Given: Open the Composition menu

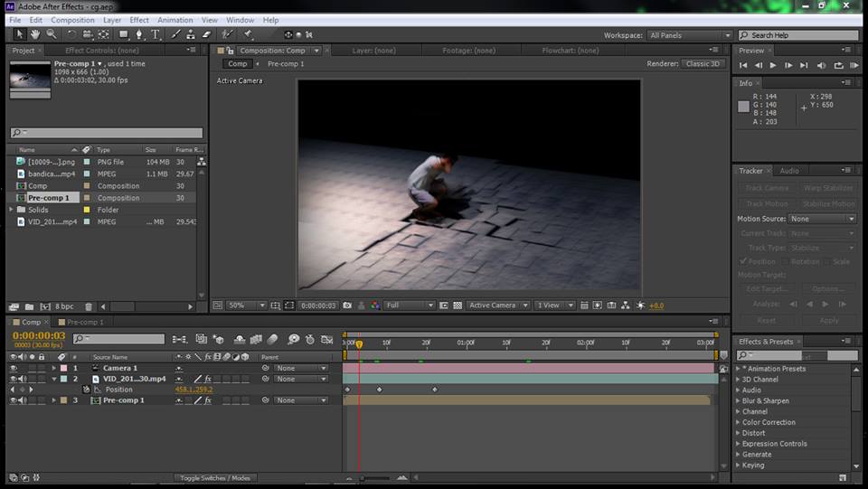Looking at the screenshot, I should (72, 20).
